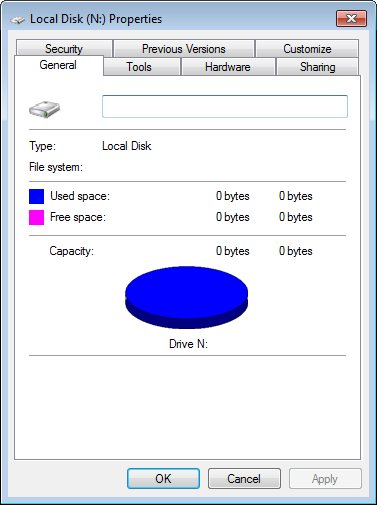Click the Capacity label text
Image resolution: width=377 pixels, height=505 pixels.
tap(72, 251)
